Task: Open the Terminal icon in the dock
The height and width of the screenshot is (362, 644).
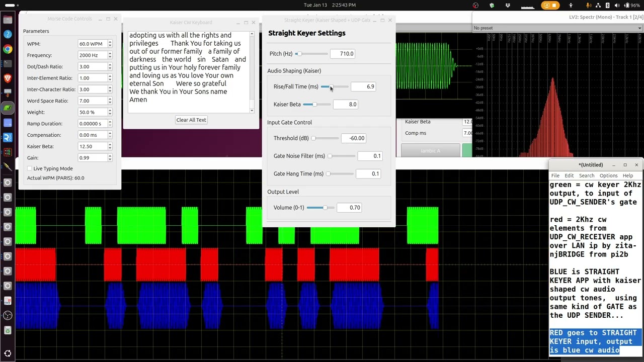Action: [8, 64]
